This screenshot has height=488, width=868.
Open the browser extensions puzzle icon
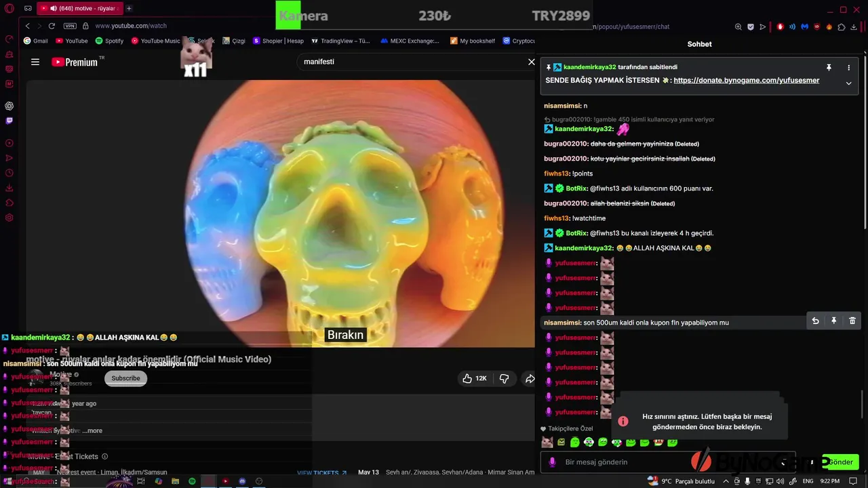click(x=842, y=27)
